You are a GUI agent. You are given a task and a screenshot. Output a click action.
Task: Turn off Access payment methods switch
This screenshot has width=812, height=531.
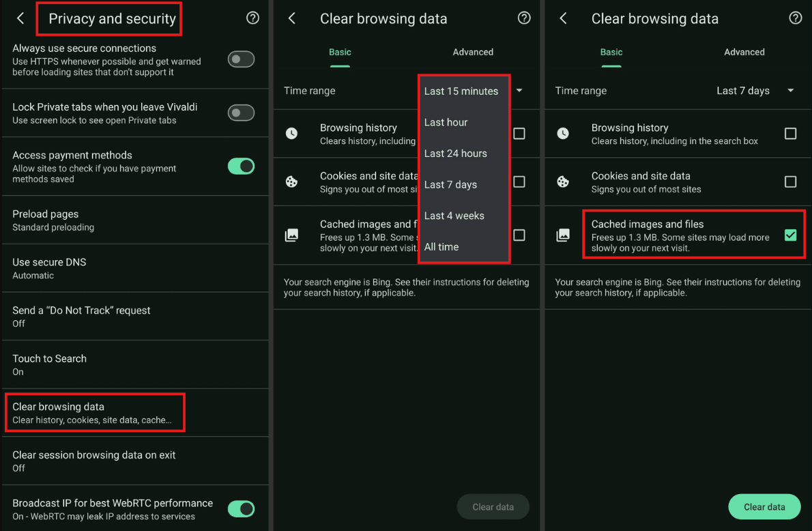[x=241, y=167]
